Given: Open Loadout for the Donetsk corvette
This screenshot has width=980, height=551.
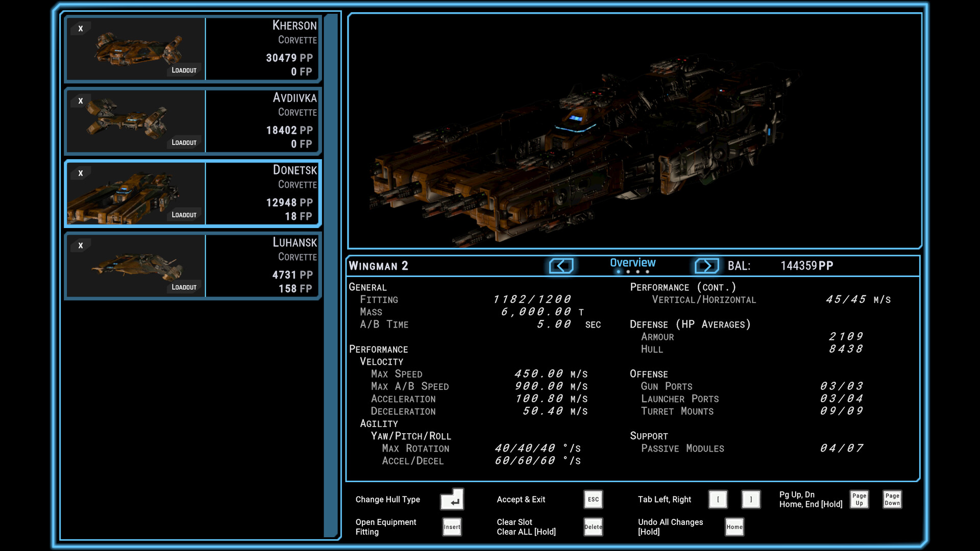Looking at the screenshot, I should [184, 215].
